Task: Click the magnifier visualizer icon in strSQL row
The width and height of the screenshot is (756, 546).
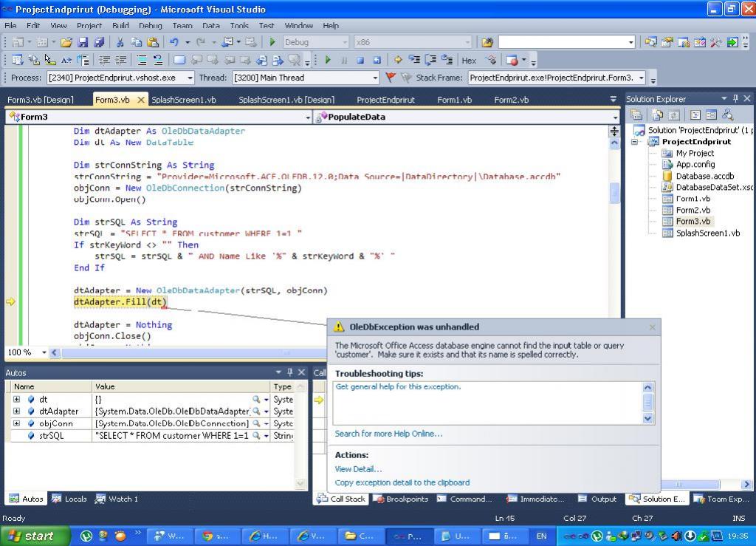Action: (256, 436)
